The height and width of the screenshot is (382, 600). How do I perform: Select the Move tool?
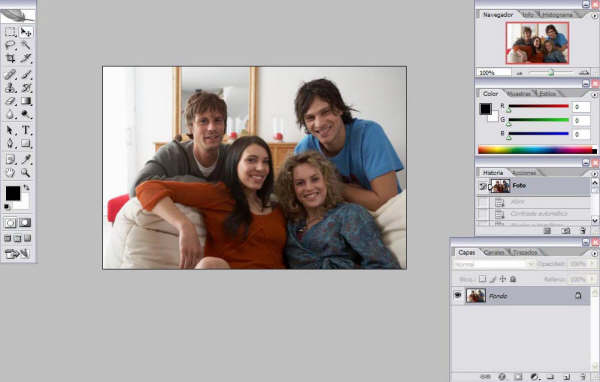(26, 32)
